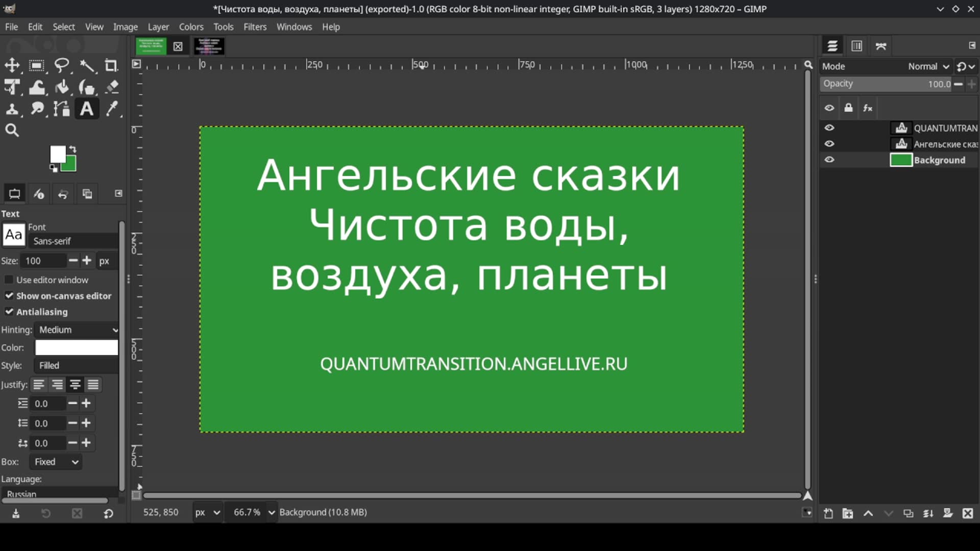The width and height of the screenshot is (980, 551).
Task: Create a new layer
Action: point(828,513)
